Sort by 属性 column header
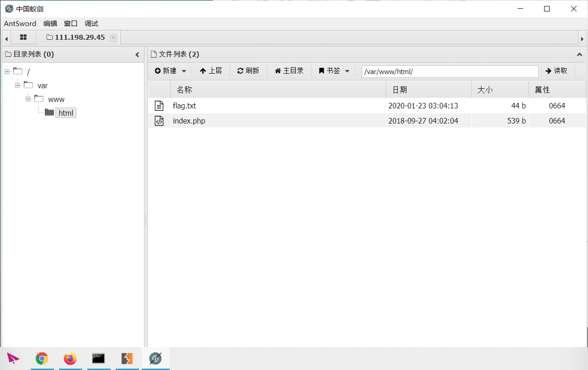The height and width of the screenshot is (370, 588). tap(557, 90)
